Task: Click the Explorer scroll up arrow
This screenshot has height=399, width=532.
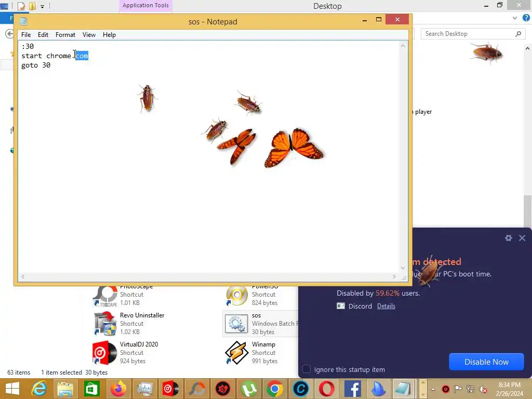Action: coord(527,48)
